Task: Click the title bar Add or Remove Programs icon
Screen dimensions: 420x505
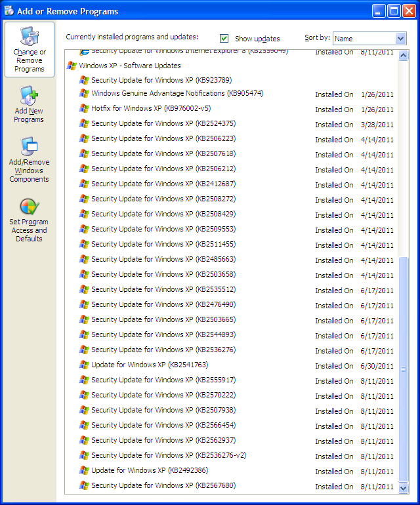Action: 9,11
